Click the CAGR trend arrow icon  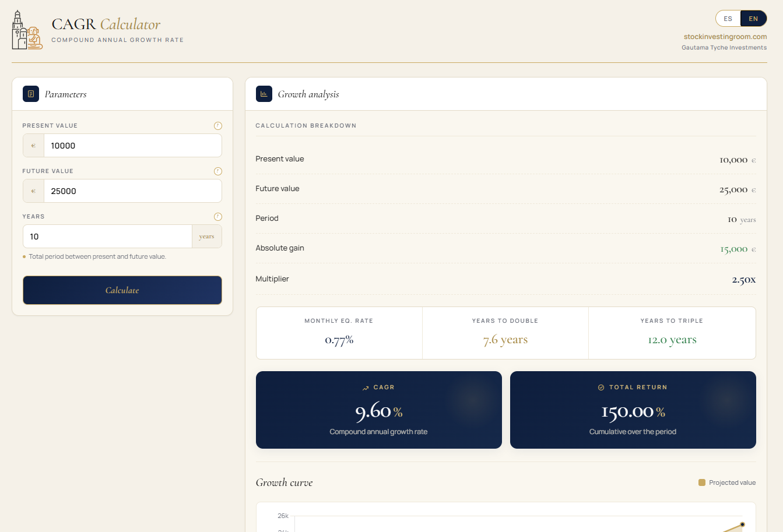(366, 387)
